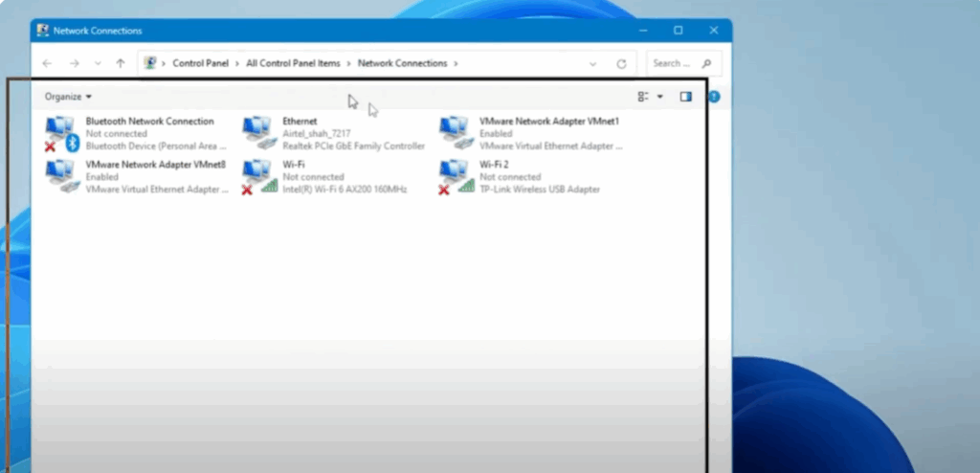
Task: Open the Organize dropdown menu
Action: point(68,97)
